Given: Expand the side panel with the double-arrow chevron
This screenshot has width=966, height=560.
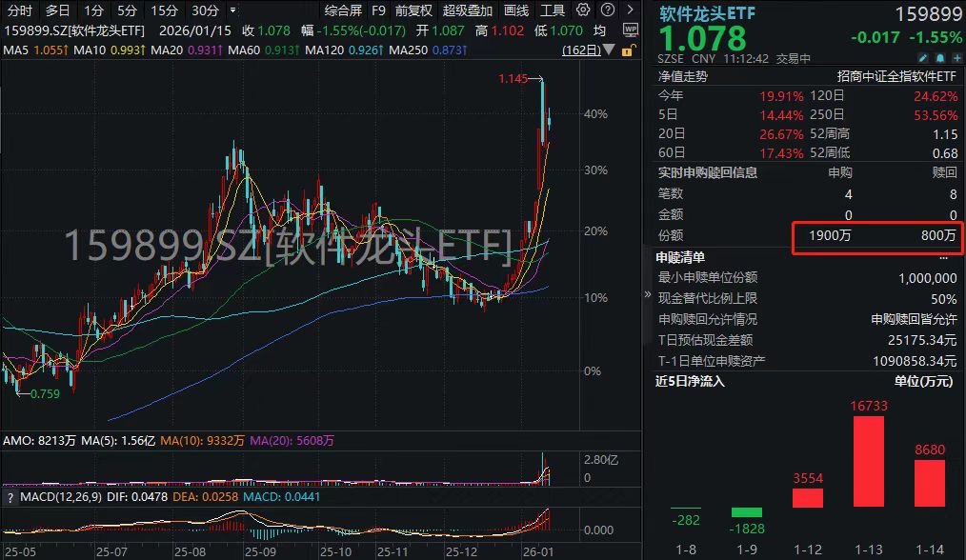Looking at the screenshot, I should click(648, 295).
